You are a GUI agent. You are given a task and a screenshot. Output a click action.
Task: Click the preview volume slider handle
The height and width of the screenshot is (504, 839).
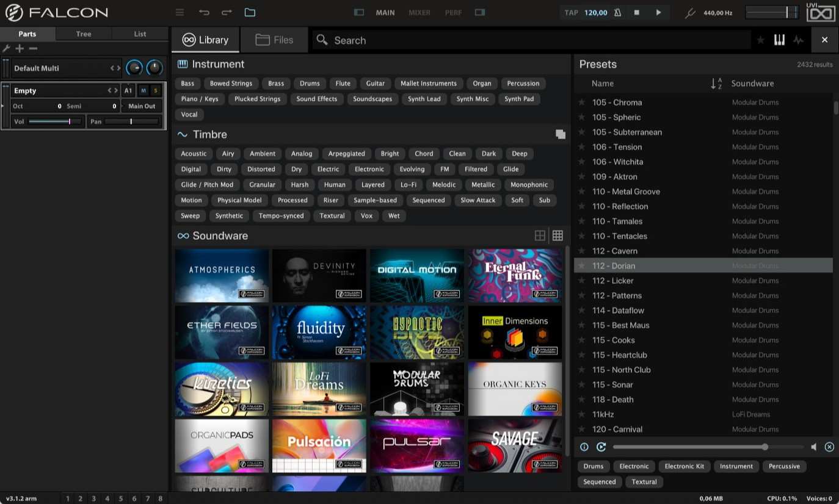[x=765, y=447]
